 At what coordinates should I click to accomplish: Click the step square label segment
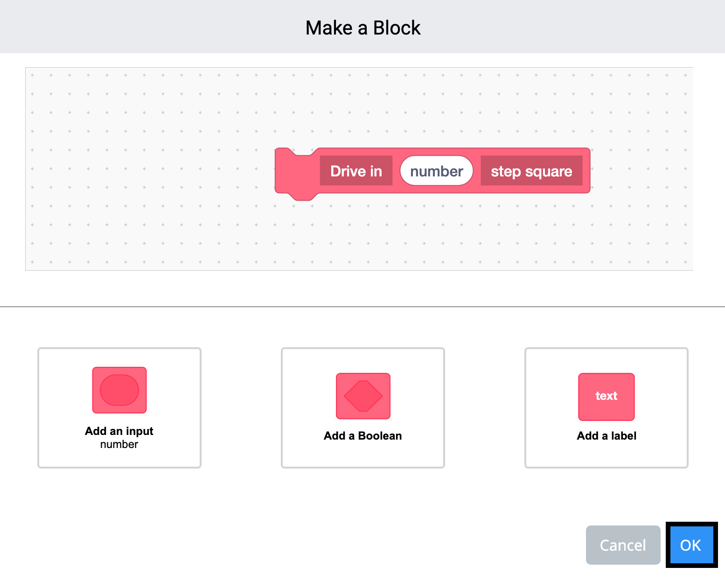pos(531,171)
